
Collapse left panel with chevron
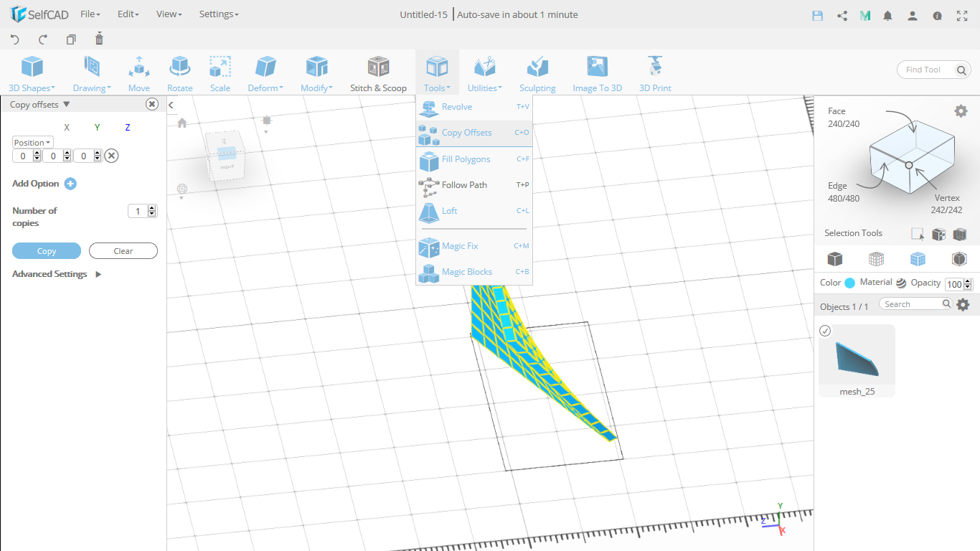[x=171, y=105]
